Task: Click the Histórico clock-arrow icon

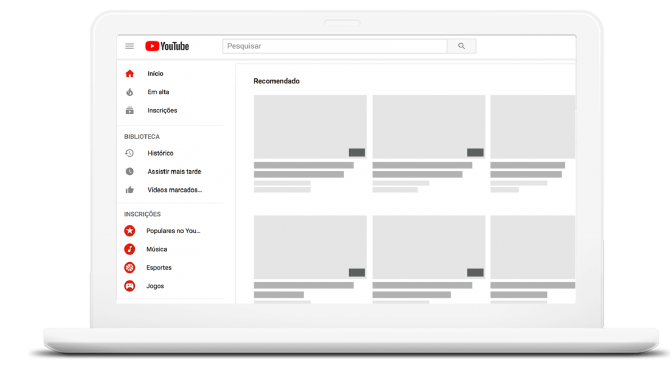Action: [x=129, y=153]
